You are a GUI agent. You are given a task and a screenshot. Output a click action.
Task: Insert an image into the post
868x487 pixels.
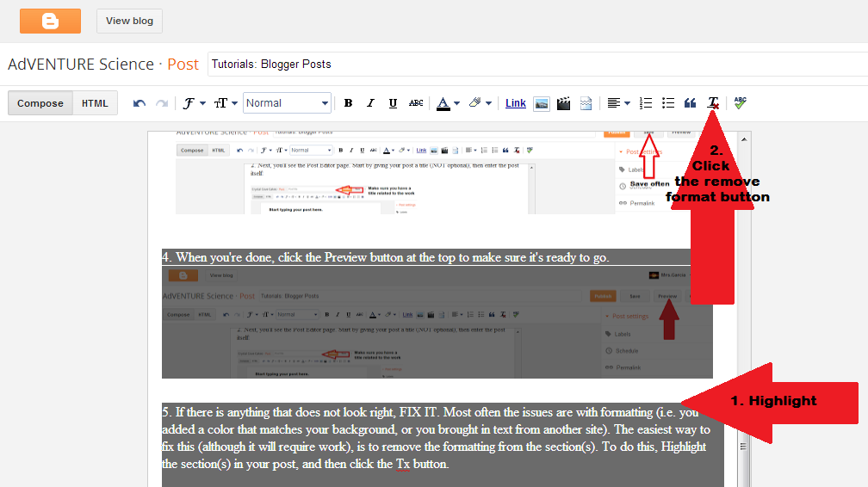pyautogui.click(x=542, y=103)
